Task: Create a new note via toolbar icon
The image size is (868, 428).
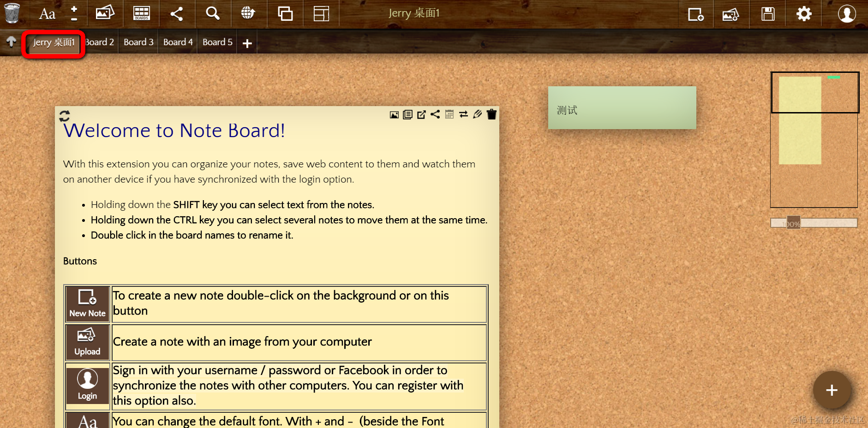Action: [695, 14]
